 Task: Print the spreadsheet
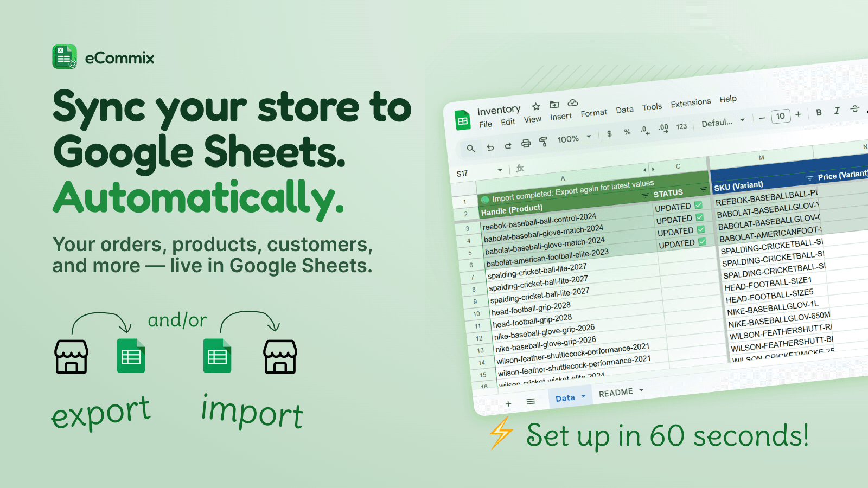point(526,143)
